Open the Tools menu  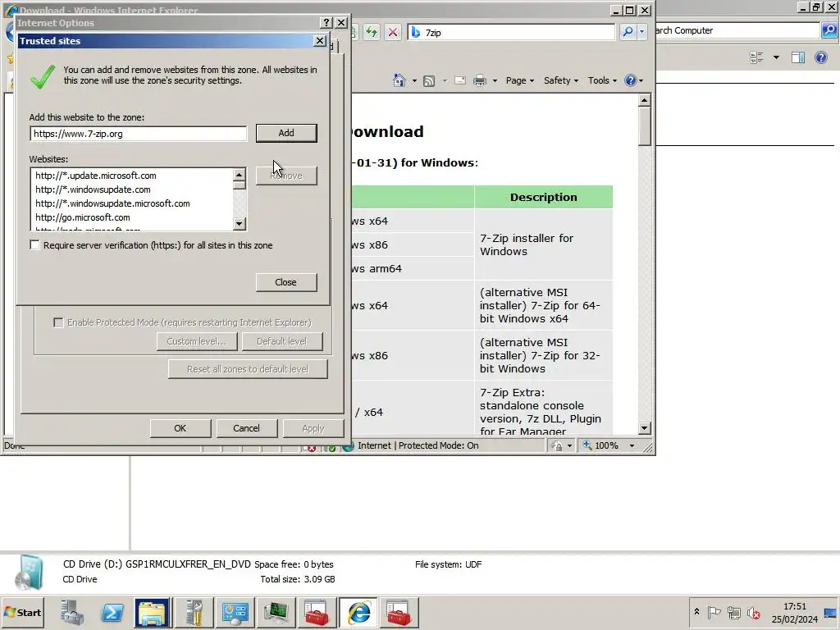pyautogui.click(x=602, y=80)
